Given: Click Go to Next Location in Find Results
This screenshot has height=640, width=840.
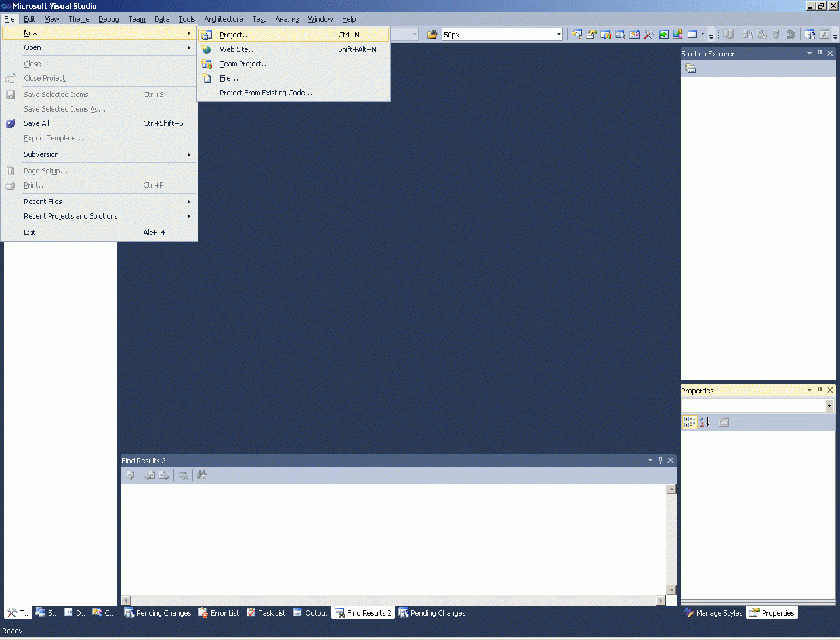Looking at the screenshot, I should click(x=164, y=475).
